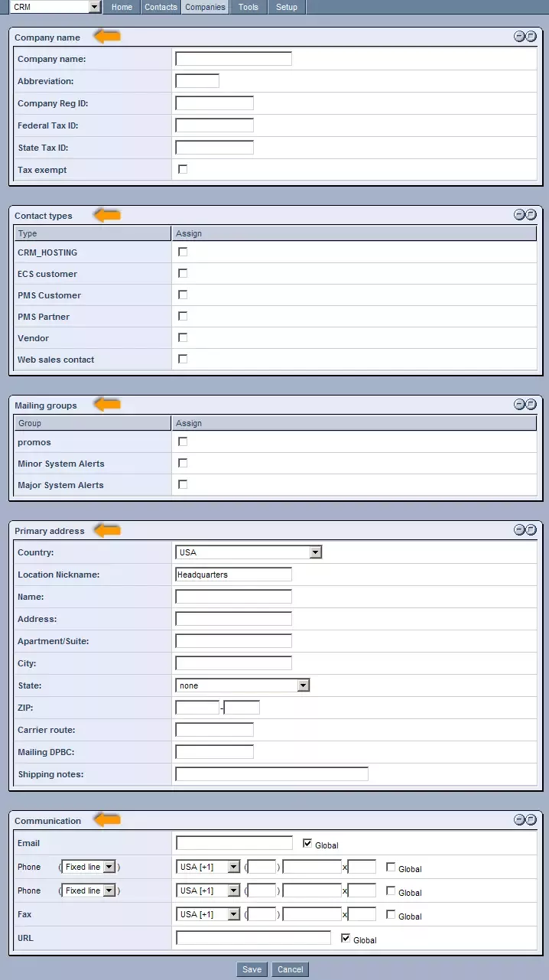Open the Setup tab
This screenshot has width=549, height=980.
(287, 7)
